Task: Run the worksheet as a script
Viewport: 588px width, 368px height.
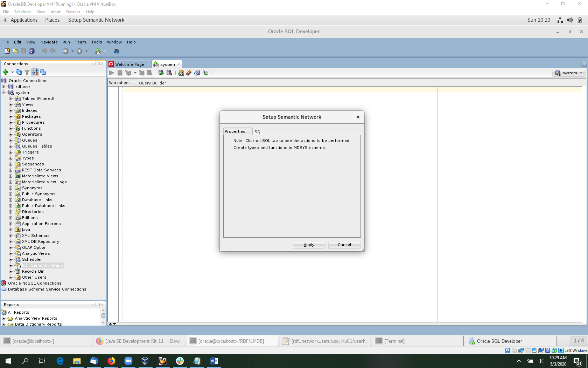Action: 120,73
